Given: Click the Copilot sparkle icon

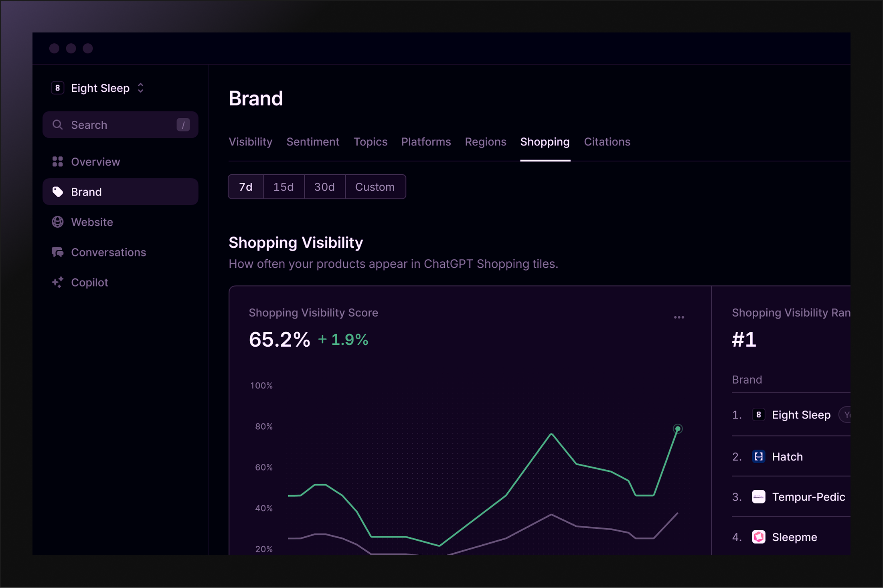Looking at the screenshot, I should (58, 282).
